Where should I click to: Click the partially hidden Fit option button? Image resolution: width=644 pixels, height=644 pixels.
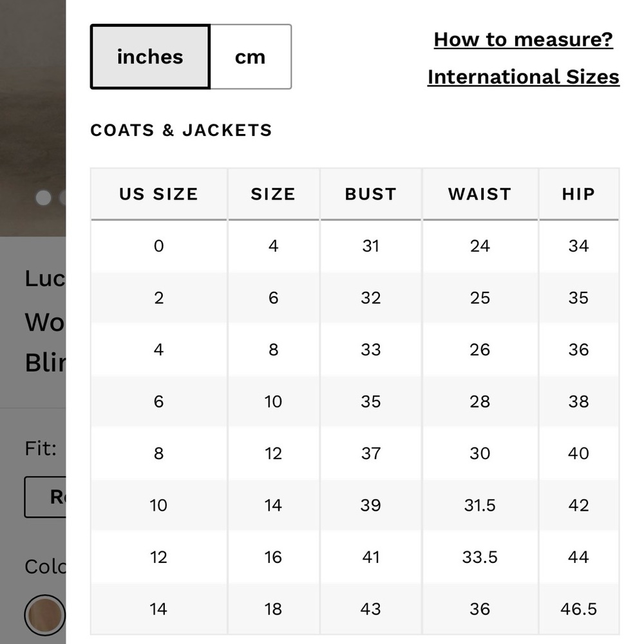click(x=45, y=497)
